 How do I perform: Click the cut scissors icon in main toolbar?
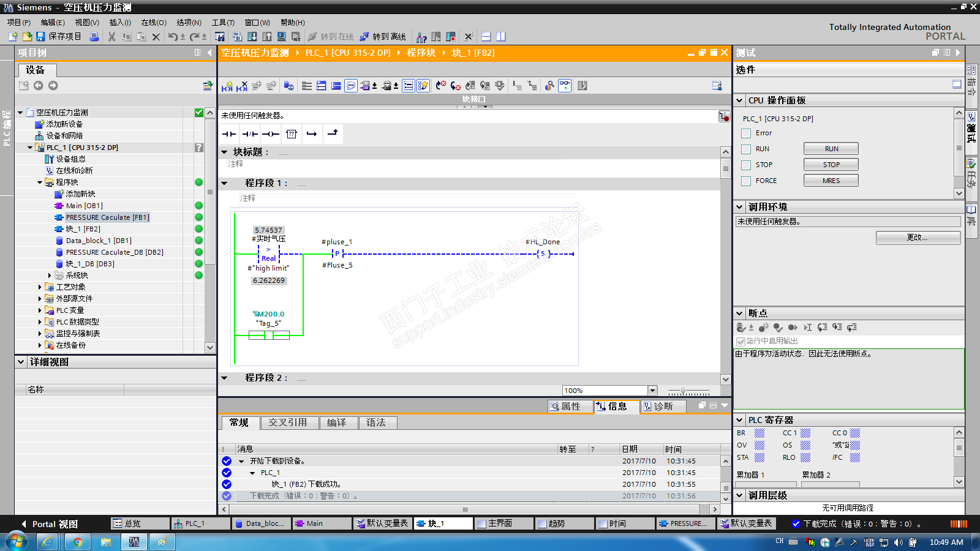point(111,37)
